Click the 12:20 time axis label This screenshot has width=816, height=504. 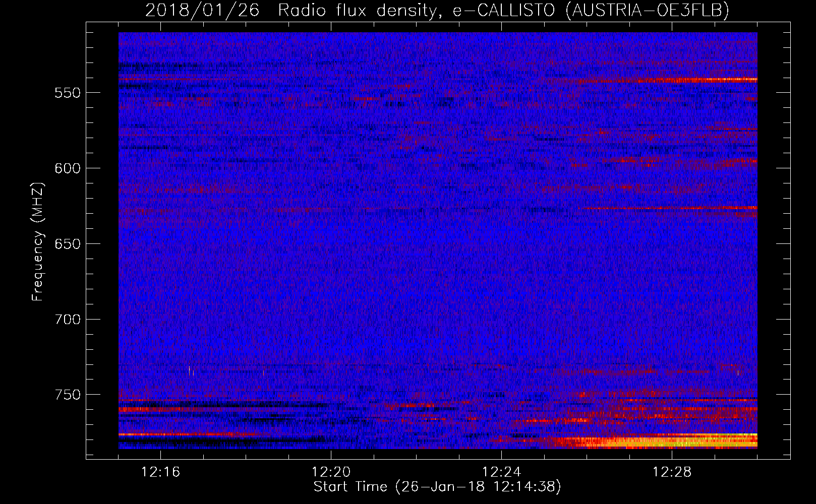point(331,472)
